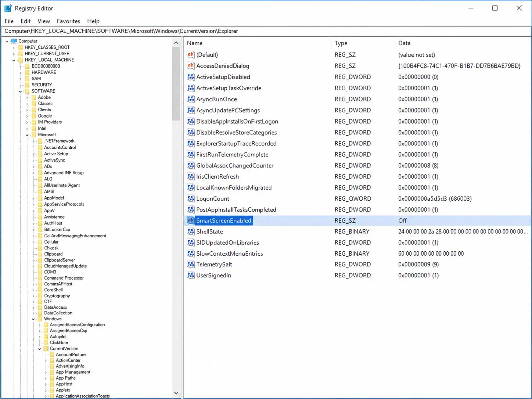Select the DataCollection key
This screenshot has height=399, width=532.
[58, 313]
